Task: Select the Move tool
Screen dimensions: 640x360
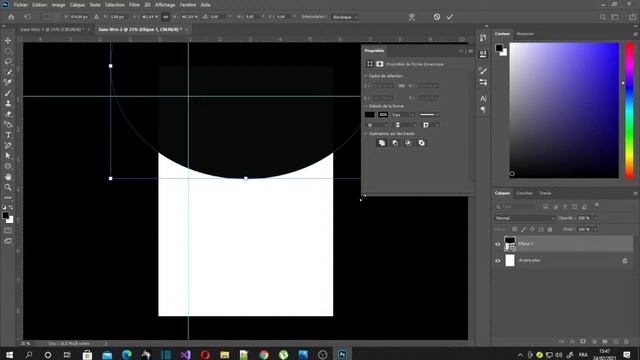Action: point(8,40)
